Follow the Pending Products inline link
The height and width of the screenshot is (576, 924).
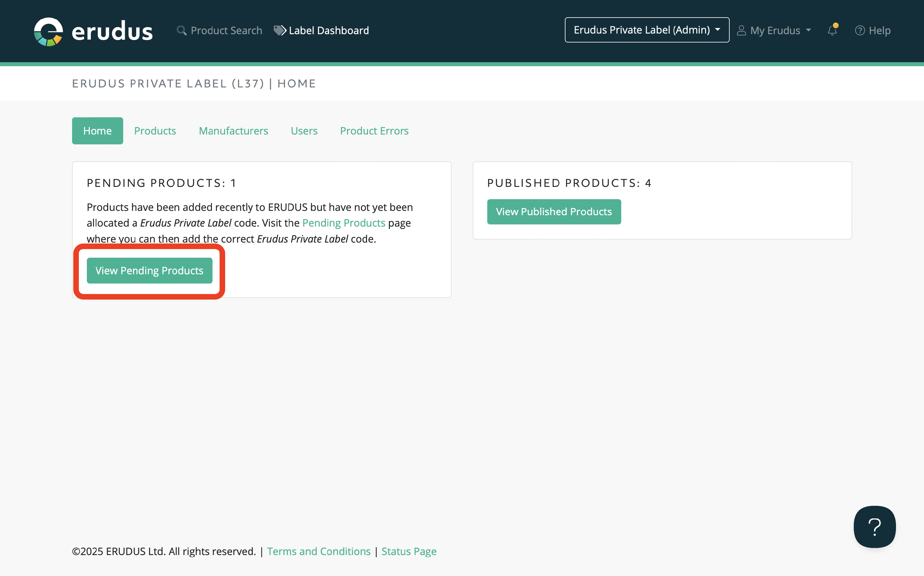[x=343, y=223]
